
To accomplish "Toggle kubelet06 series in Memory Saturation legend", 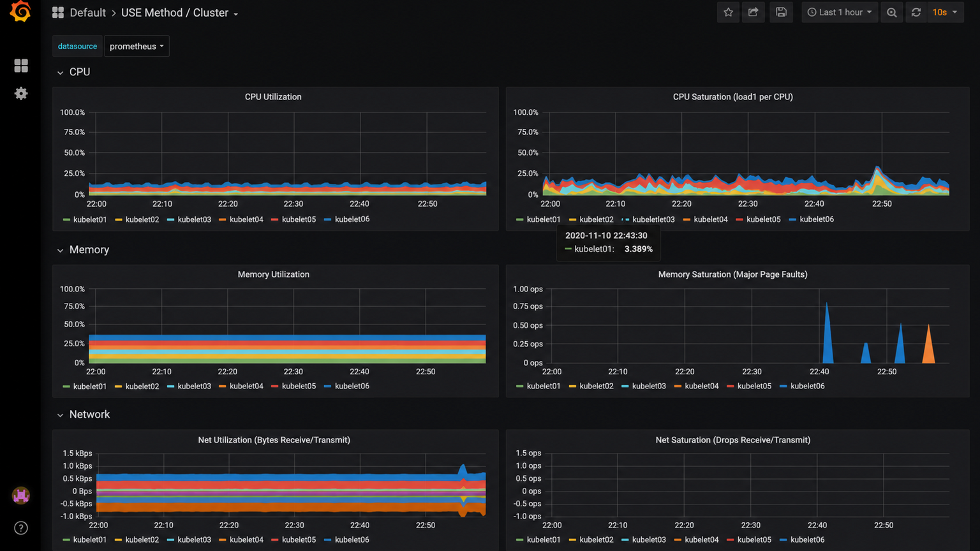I will (808, 386).
